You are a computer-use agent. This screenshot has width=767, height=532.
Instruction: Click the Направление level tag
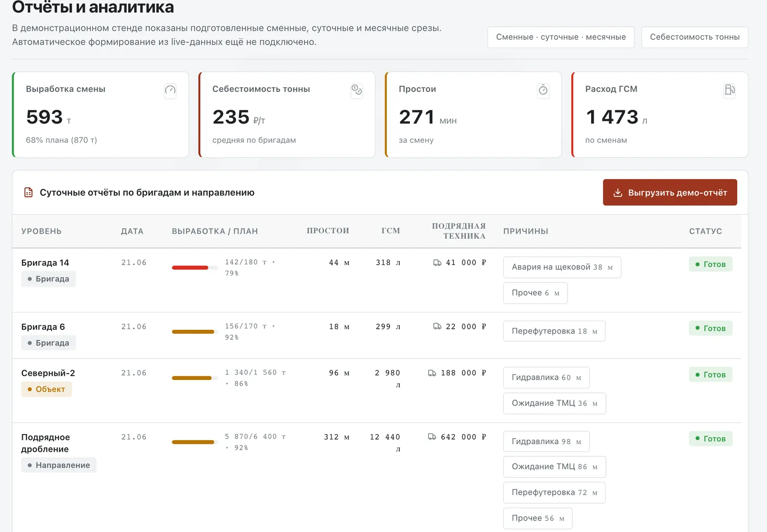click(x=58, y=465)
